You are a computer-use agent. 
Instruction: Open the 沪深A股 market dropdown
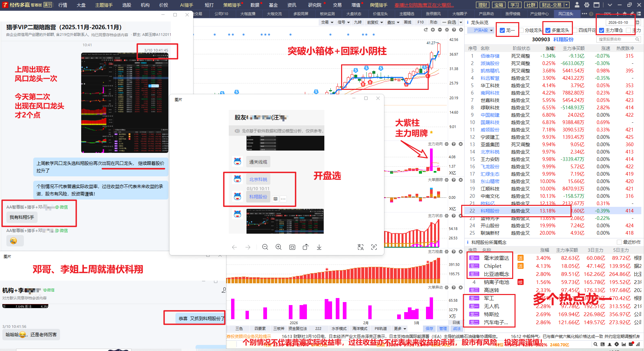[483, 30]
